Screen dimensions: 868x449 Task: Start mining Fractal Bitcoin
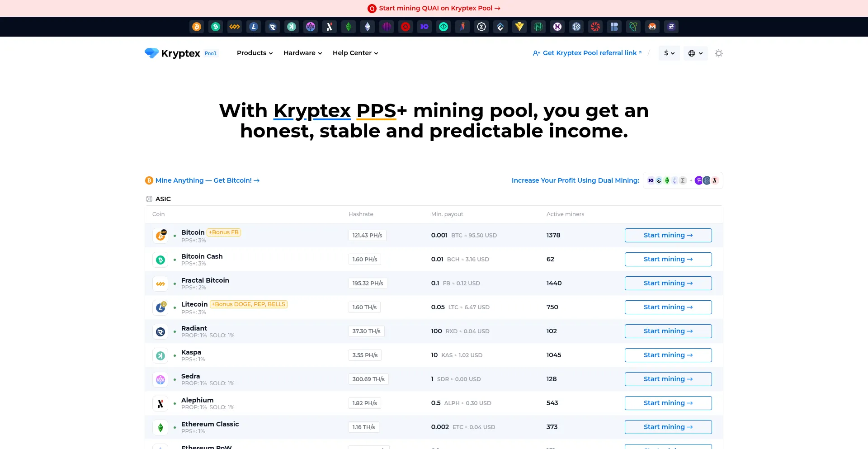coord(668,283)
